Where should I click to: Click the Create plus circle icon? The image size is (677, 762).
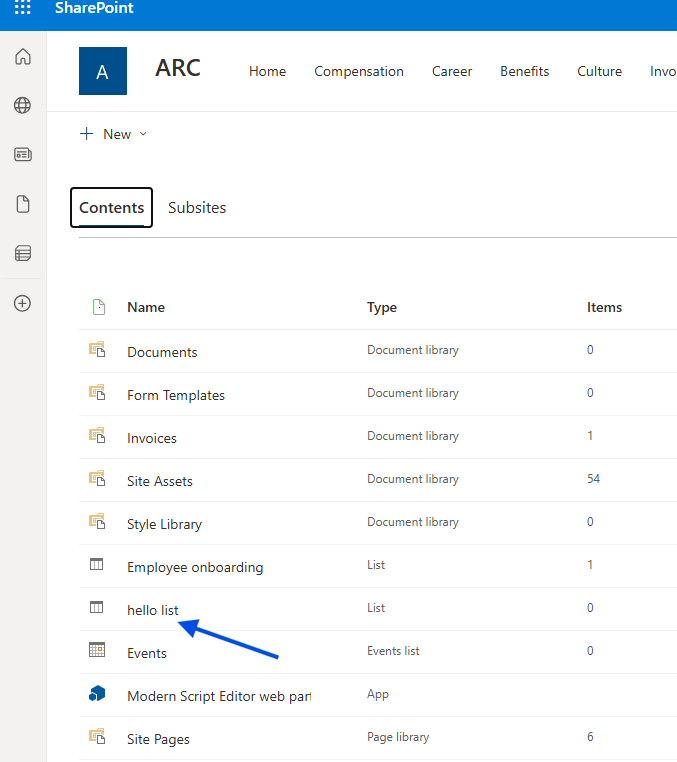tap(22, 303)
